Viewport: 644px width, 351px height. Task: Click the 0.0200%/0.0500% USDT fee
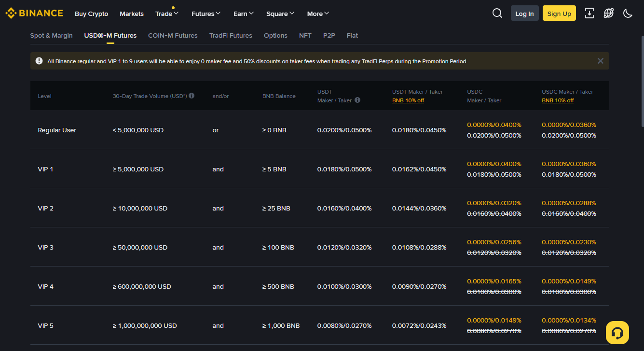344,130
